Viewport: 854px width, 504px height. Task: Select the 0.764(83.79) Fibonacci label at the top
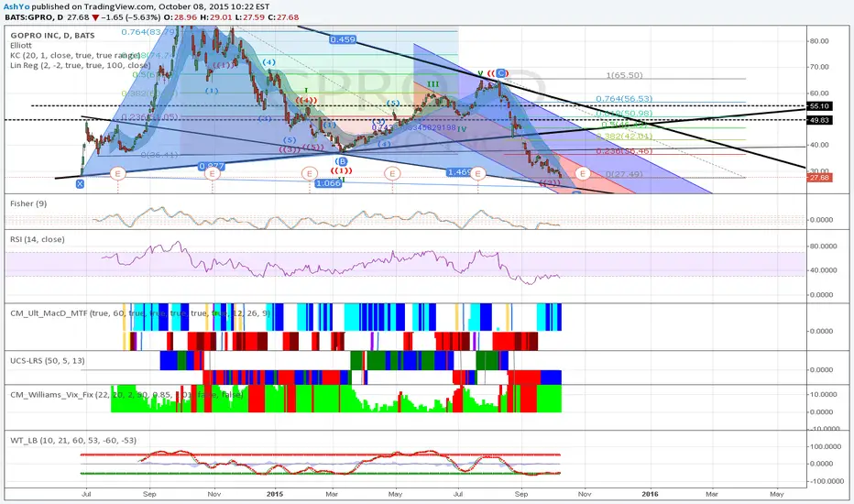pos(148,32)
